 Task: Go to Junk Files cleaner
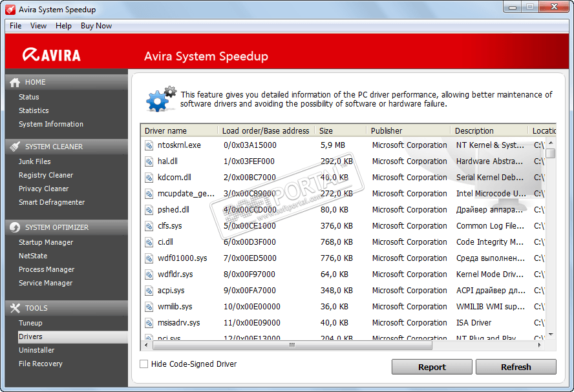[x=35, y=161]
